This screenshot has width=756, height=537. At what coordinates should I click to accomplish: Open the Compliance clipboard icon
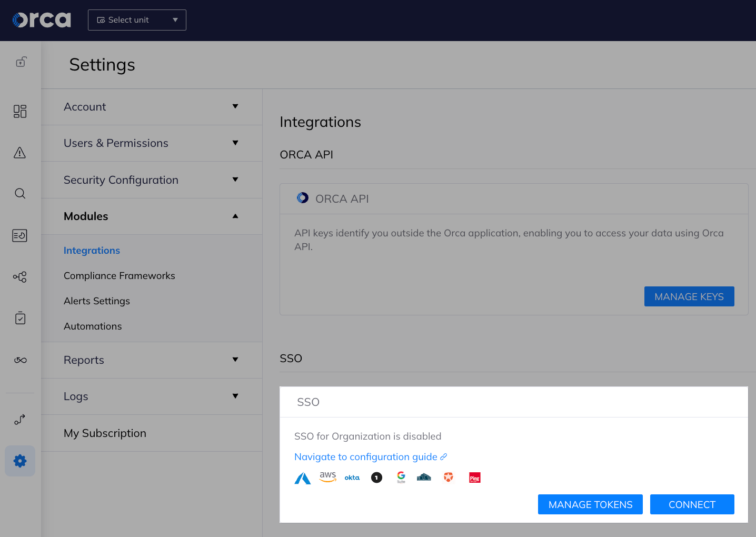(x=19, y=318)
